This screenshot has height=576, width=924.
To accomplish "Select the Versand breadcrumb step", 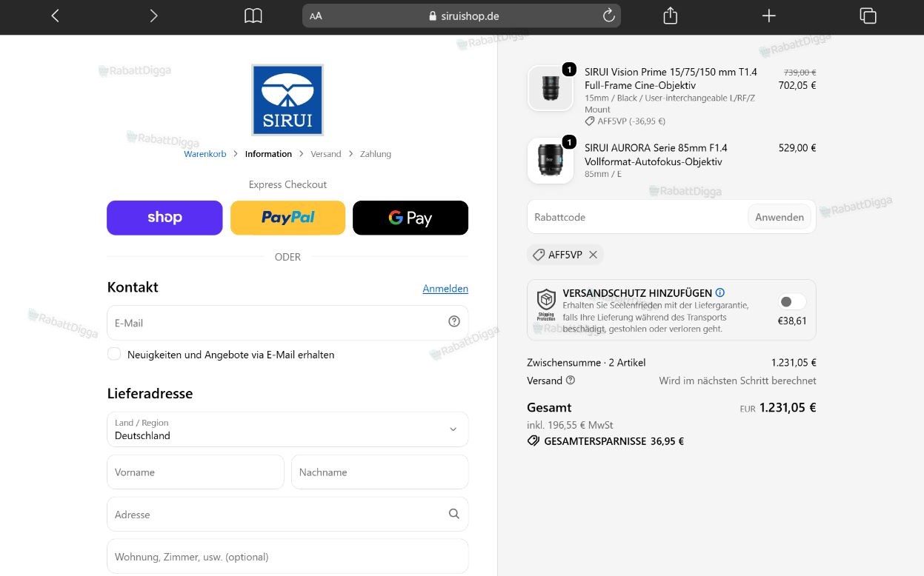I will point(326,154).
